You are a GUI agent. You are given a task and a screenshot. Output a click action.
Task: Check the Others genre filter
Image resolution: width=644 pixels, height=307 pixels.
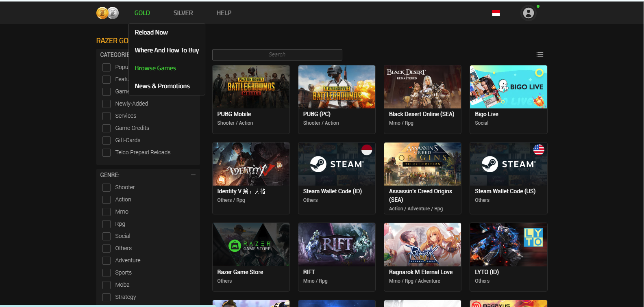click(107, 248)
